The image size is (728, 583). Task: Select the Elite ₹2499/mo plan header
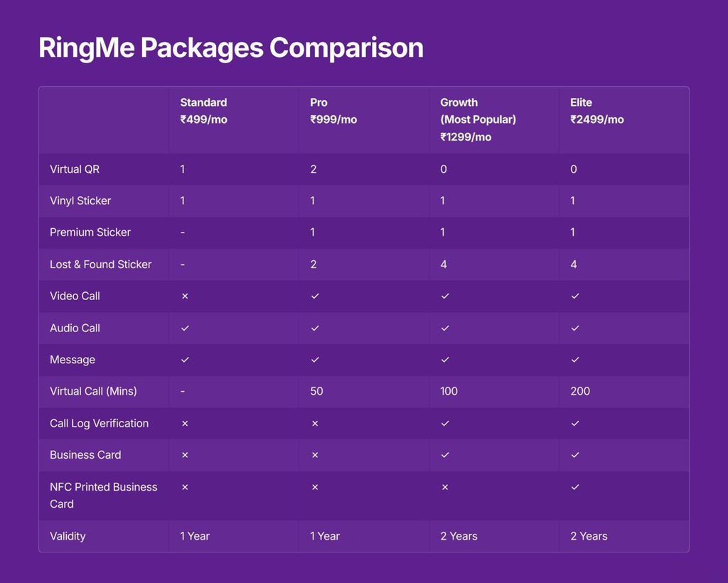point(596,111)
